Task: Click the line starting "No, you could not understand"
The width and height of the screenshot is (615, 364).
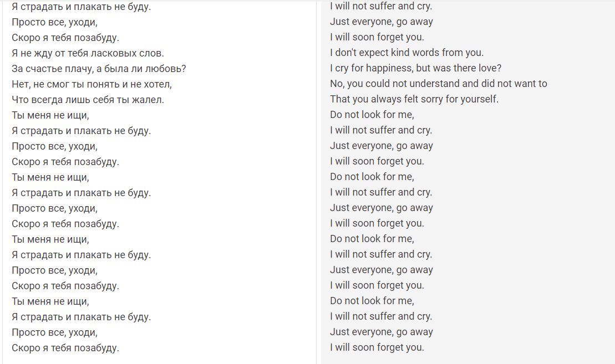Action: click(438, 84)
